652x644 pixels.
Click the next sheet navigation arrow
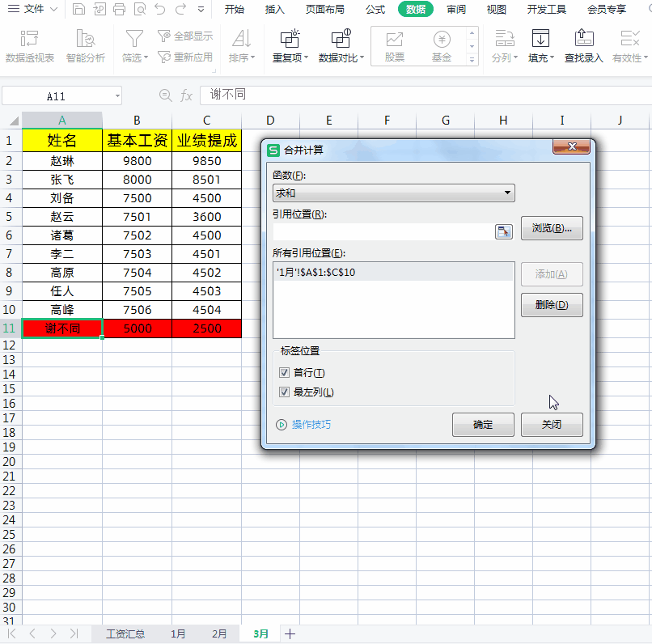[53, 634]
